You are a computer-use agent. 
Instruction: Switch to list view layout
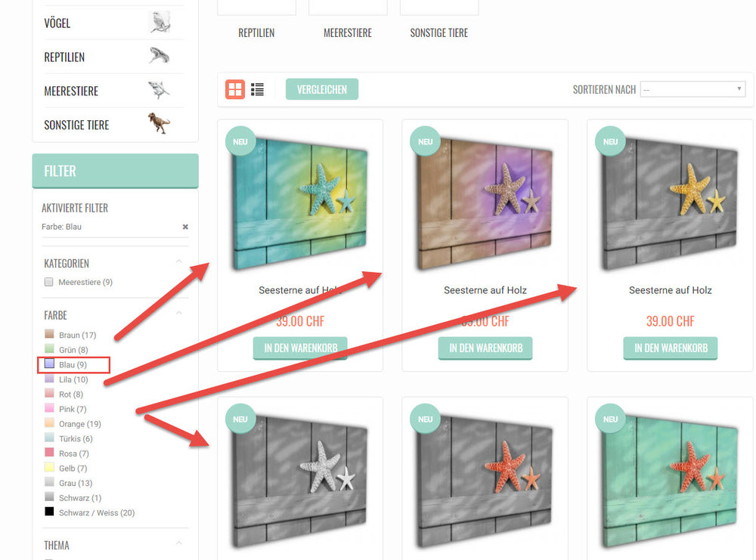258,90
